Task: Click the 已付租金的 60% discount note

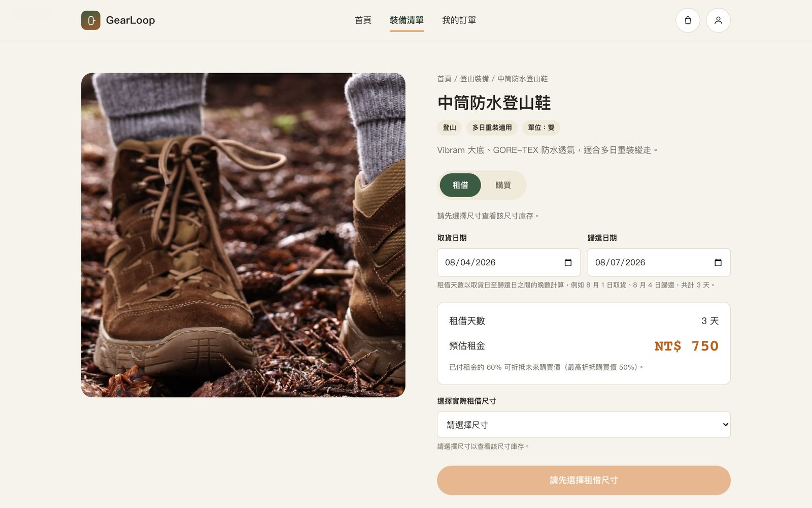Action: [x=546, y=367]
